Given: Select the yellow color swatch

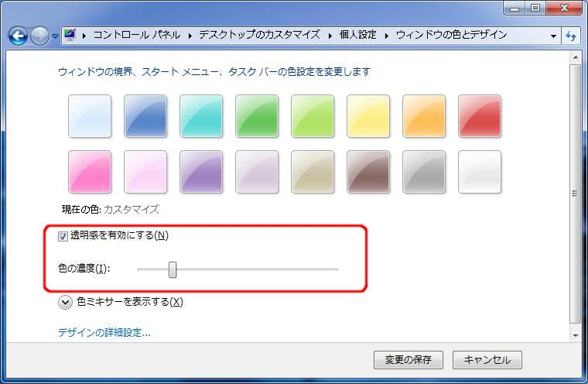Looking at the screenshot, I should click(368, 116).
